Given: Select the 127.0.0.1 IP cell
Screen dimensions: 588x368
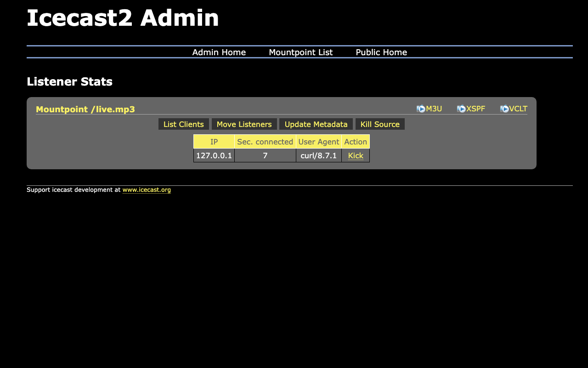Looking at the screenshot, I should tap(214, 155).
